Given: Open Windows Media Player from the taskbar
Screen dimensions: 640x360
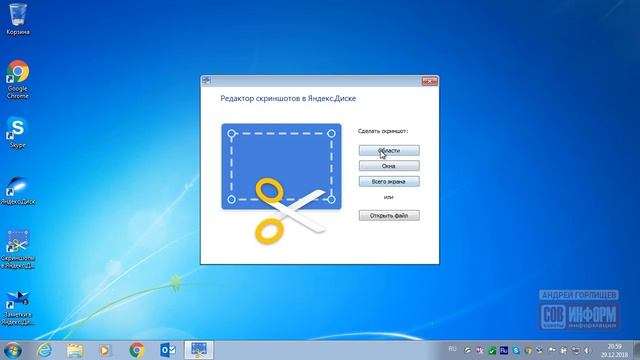Looking at the screenshot, I should point(105,351).
